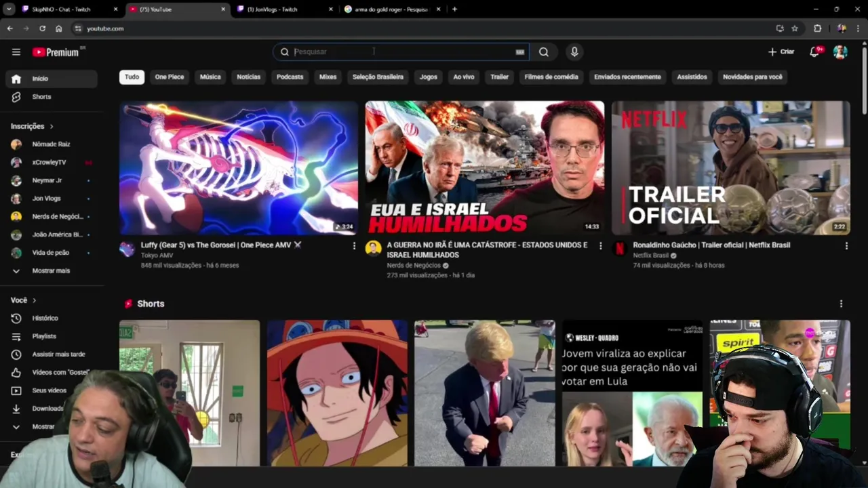The image size is (868, 488).
Task: Open Tokyo AMV channel avatar
Action: click(127, 249)
